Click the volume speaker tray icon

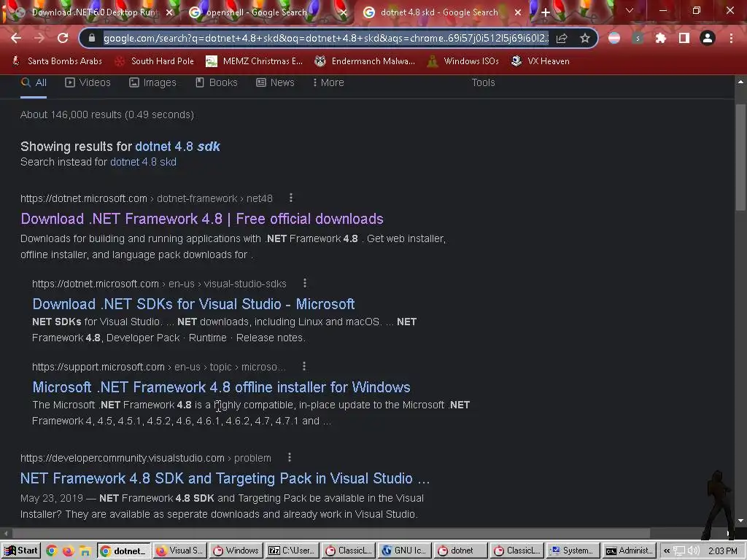(x=693, y=551)
